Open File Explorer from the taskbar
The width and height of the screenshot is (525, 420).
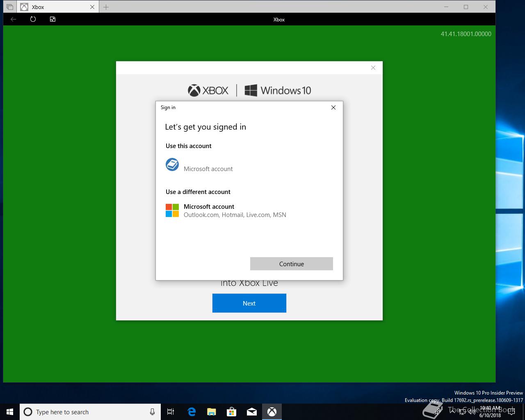coord(211,412)
